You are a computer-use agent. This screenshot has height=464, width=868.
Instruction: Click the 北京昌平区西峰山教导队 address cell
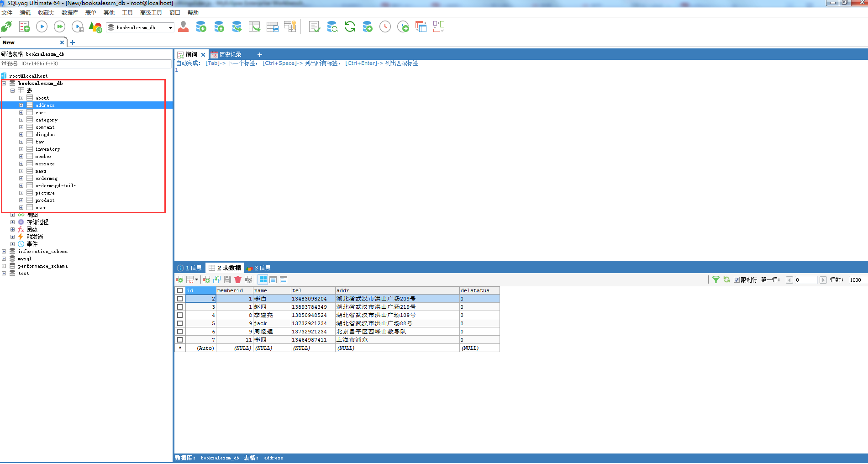(x=397, y=332)
